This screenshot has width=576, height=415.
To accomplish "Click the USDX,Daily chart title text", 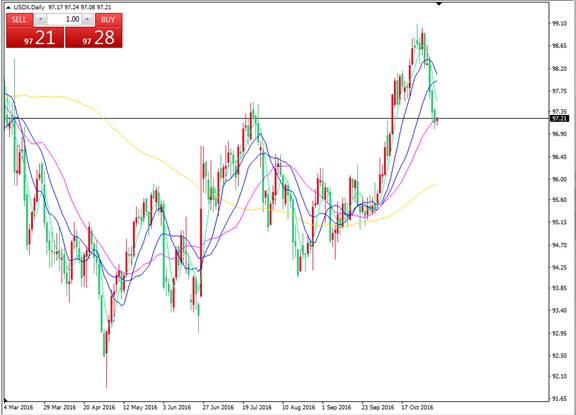I will (29, 7).
